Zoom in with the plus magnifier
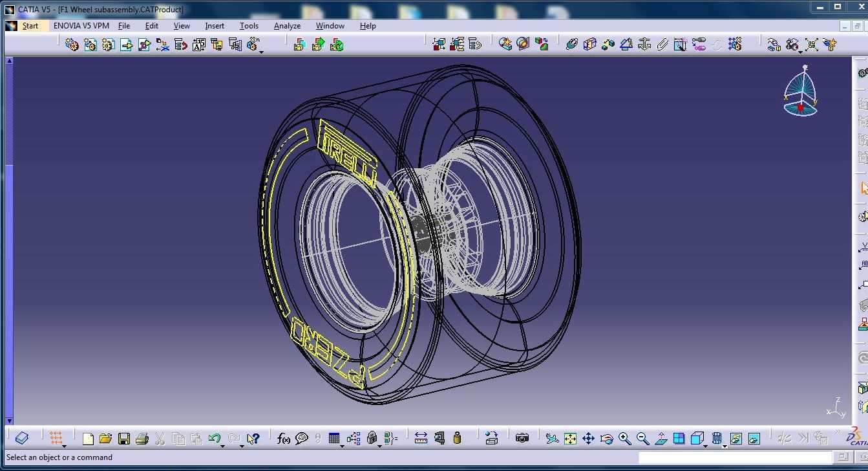868x471 pixels. [x=624, y=438]
